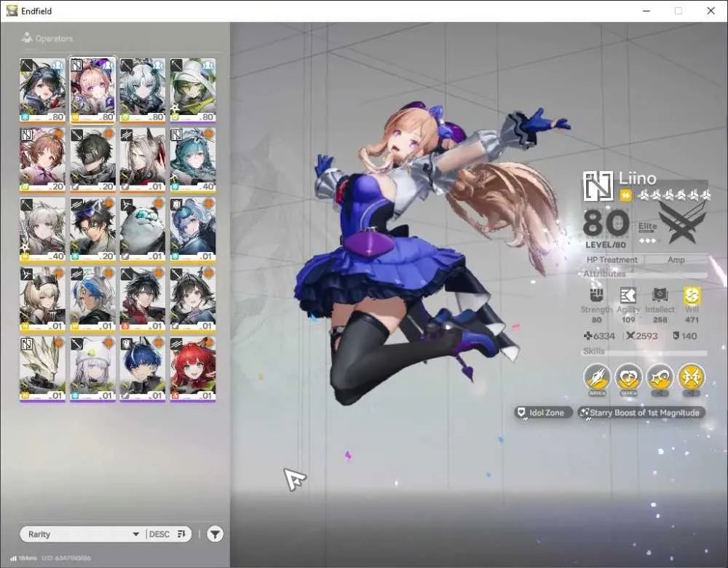This screenshot has height=568, width=728.
Task: Open the fully gold sparkle skill icon
Action: pyautogui.click(x=692, y=377)
